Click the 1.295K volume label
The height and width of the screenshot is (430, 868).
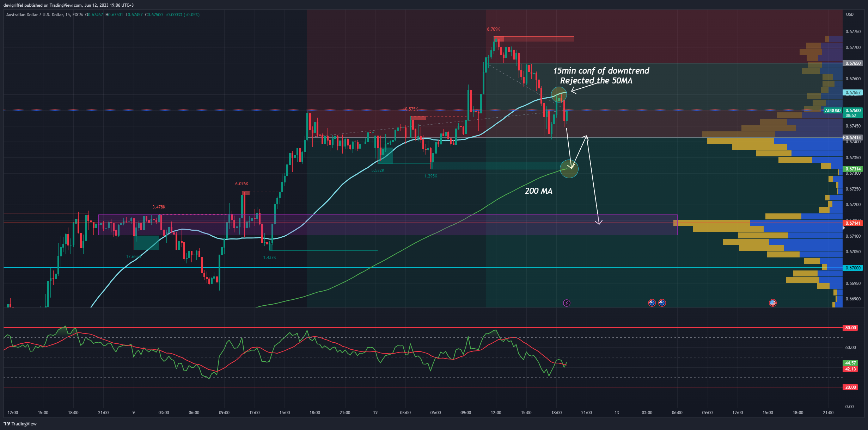pos(430,176)
